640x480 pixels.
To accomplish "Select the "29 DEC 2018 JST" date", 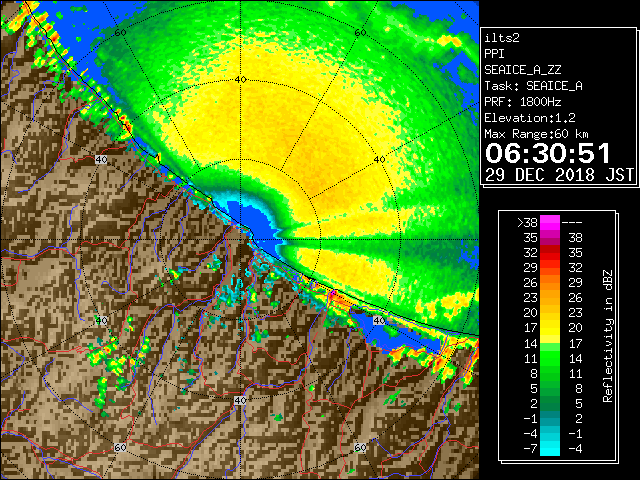I will tap(560, 175).
